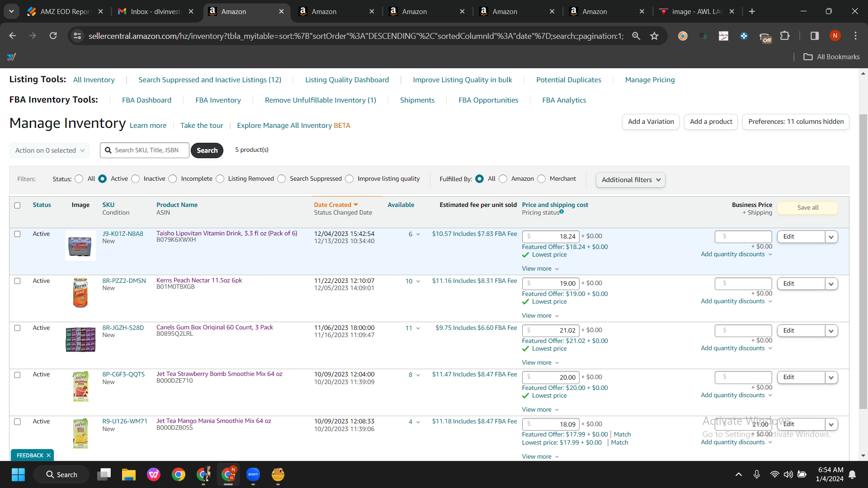
Task: Click the bookmarks bar shortcut icon
Action: point(11,57)
